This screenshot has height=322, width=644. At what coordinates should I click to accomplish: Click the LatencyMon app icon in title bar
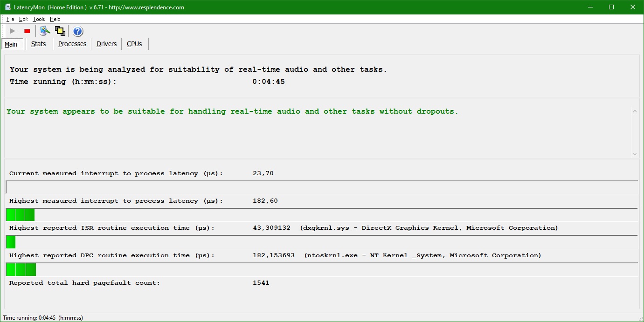click(x=8, y=7)
